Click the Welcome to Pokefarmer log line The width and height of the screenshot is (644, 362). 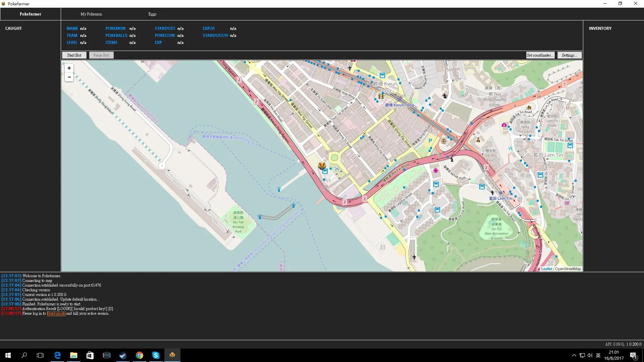click(31, 276)
